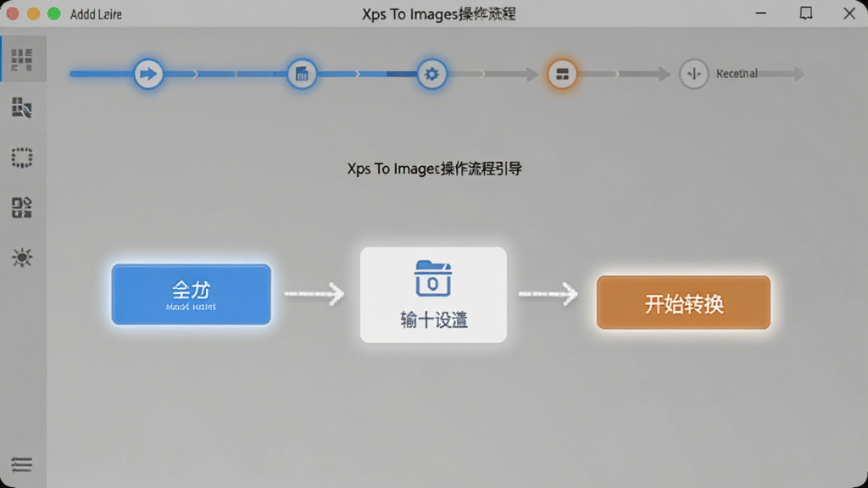Minimize the window with dash icon
The image size is (868, 488).
pyautogui.click(x=761, y=14)
